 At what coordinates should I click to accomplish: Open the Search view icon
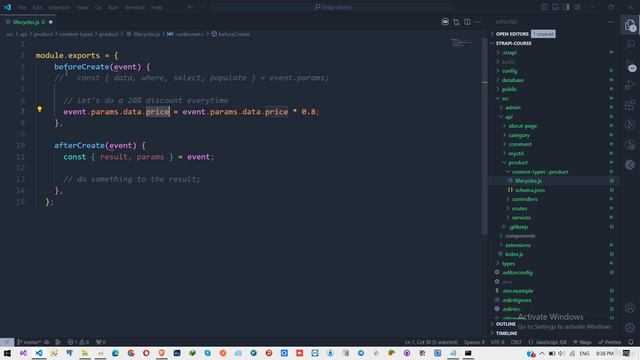(630, 44)
